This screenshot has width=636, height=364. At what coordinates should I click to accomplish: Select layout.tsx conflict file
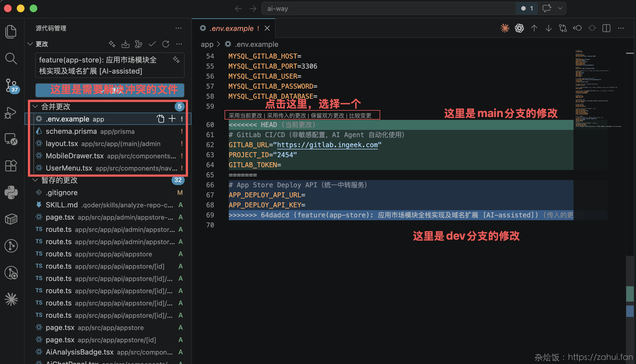point(108,144)
